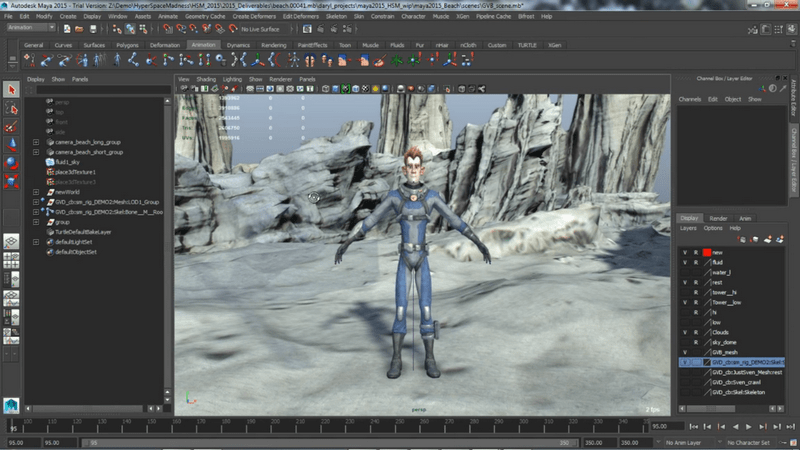Viewport: 800px width, 450px height.
Task: Open the Skeleton menu
Action: pyautogui.click(x=336, y=16)
